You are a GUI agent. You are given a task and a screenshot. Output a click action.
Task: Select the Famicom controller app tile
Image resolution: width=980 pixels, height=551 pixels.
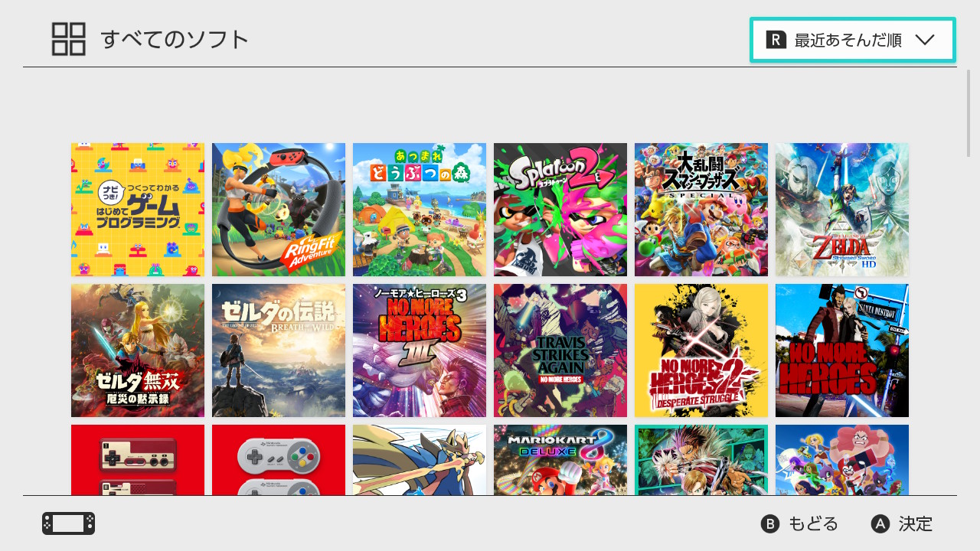coord(138,460)
